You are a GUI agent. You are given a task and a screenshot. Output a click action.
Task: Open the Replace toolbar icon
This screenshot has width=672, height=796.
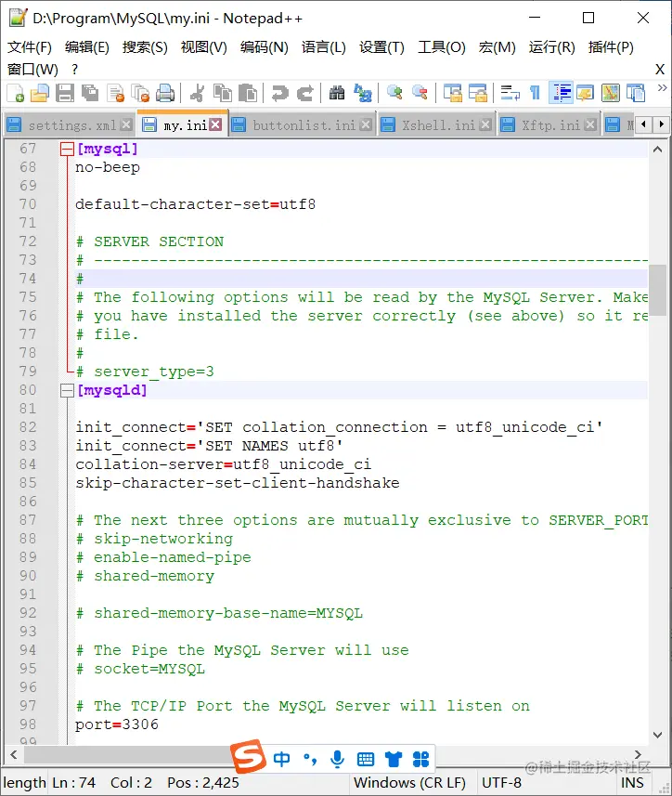click(363, 94)
